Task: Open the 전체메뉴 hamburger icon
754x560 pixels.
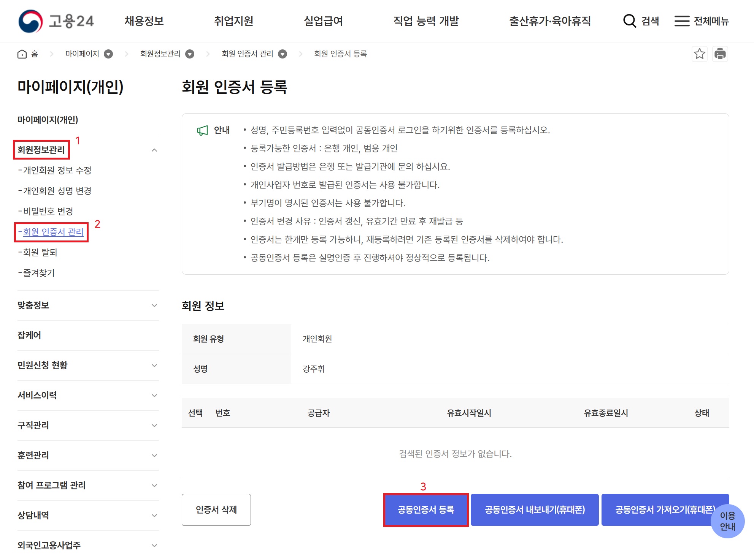Action: [682, 21]
